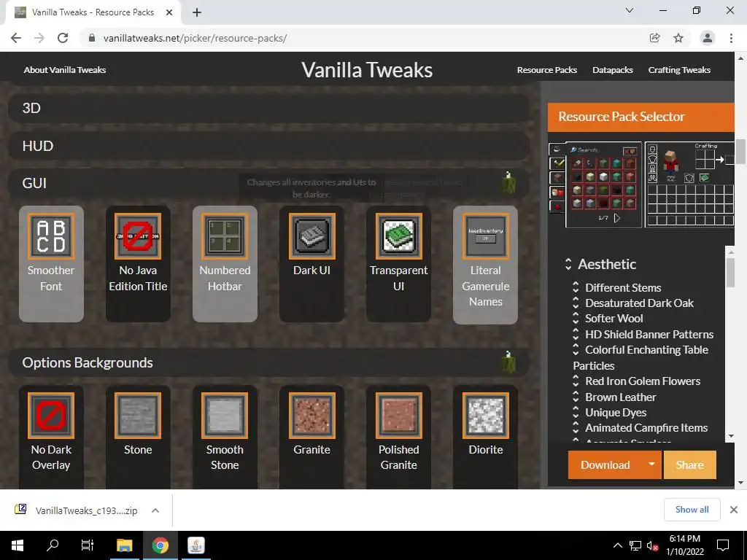Reorder the Softer Wool entry handle
Viewport: 747px width, 560px height.
point(576,318)
